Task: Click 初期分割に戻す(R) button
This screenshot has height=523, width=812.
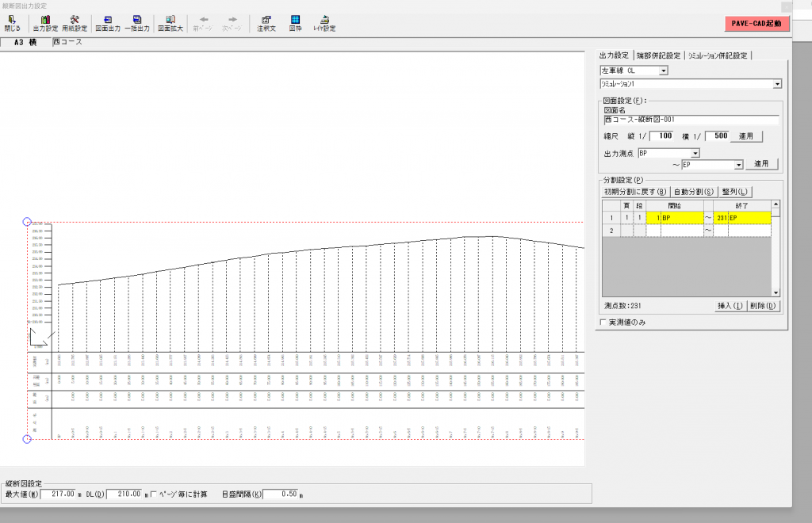Action: coord(635,192)
